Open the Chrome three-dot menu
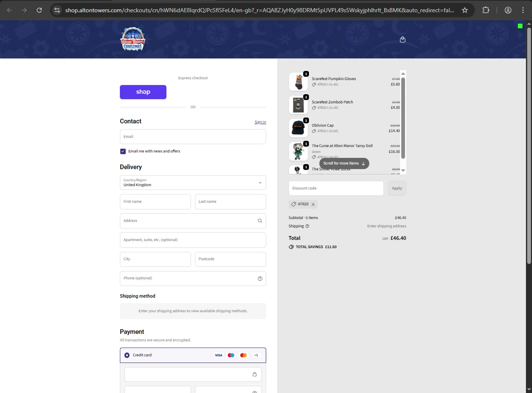 point(523,10)
